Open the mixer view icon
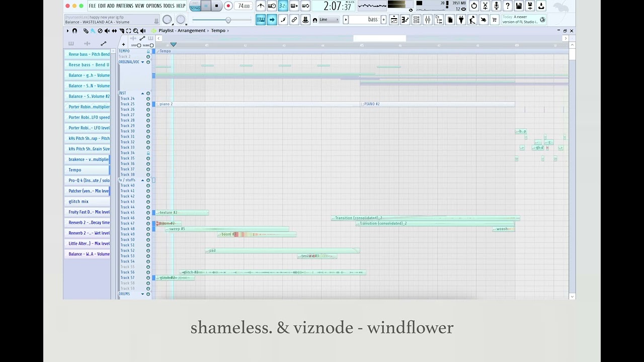The image size is (644, 362). 427,20
